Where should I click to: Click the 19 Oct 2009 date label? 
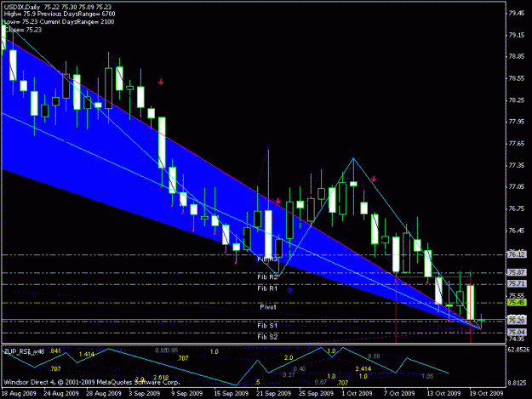point(486,393)
